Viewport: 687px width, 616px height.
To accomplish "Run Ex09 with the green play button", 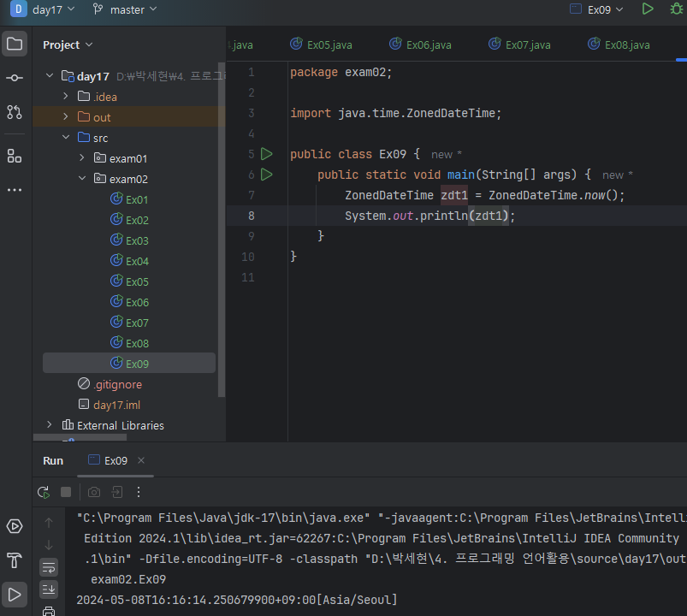I will click(648, 9).
